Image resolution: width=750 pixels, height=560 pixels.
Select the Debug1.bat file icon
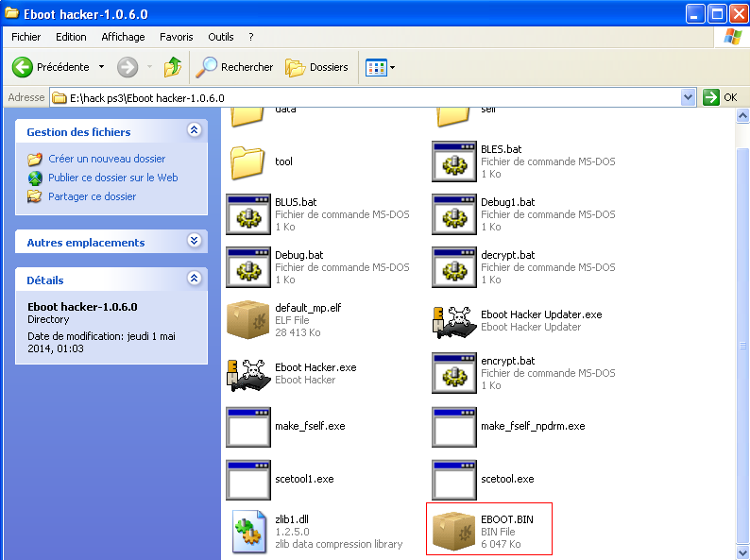pyautogui.click(x=454, y=214)
